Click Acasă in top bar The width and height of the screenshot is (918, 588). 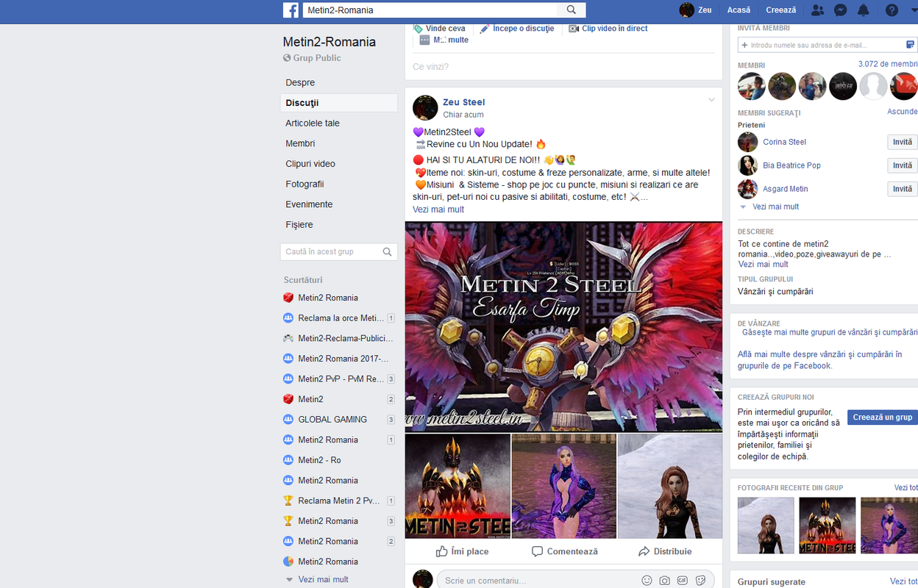[x=739, y=10]
